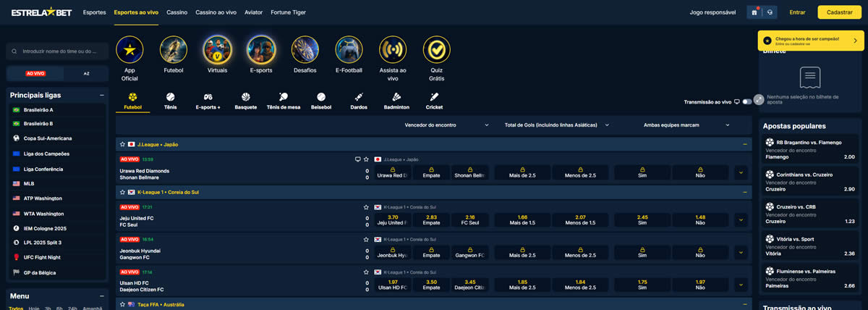Open the Cassino nav item
This screenshot has height=310, width=868.
point(176,12)
